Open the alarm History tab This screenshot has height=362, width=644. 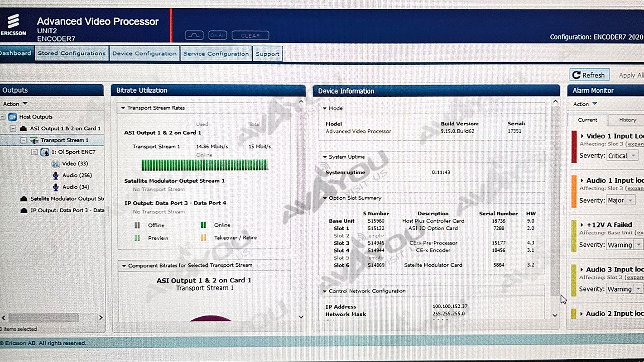coord(627,120)
